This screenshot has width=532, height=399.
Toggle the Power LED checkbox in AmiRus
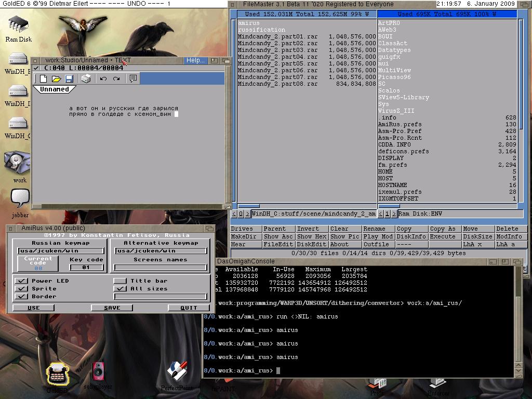pyautogui.click(x=21, y=281)
